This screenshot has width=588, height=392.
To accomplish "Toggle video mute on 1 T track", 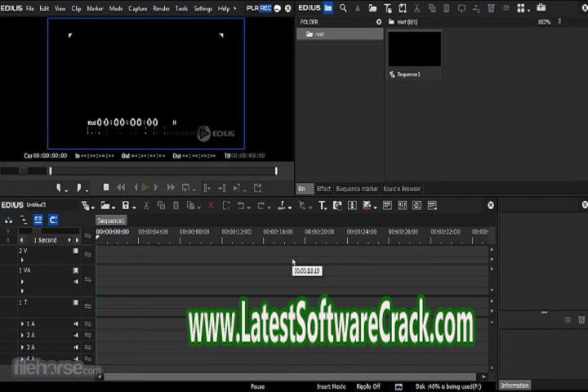I will [75, 302].
